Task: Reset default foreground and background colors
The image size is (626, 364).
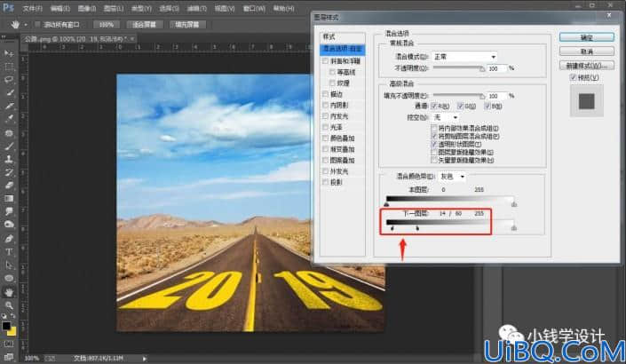Action: (x=4, y=316)
